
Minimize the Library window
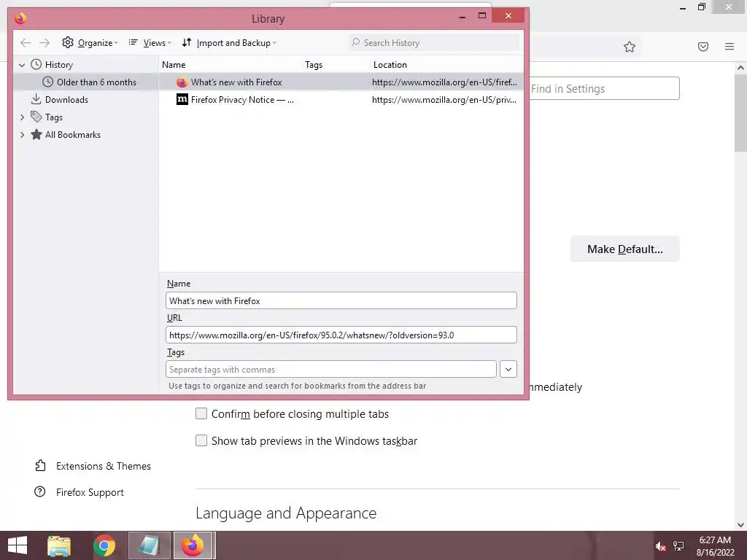coord(462,16)
